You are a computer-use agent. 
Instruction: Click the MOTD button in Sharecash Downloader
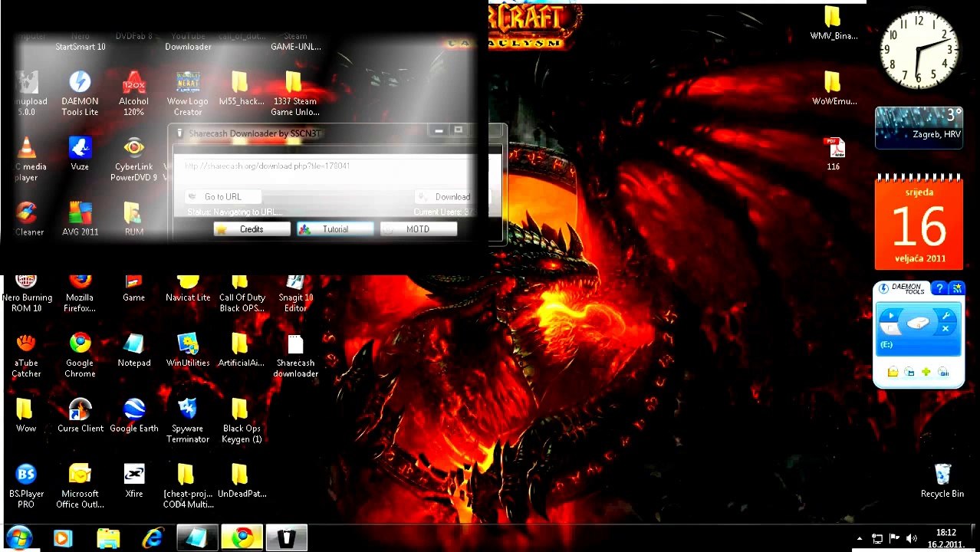[418, 229]
